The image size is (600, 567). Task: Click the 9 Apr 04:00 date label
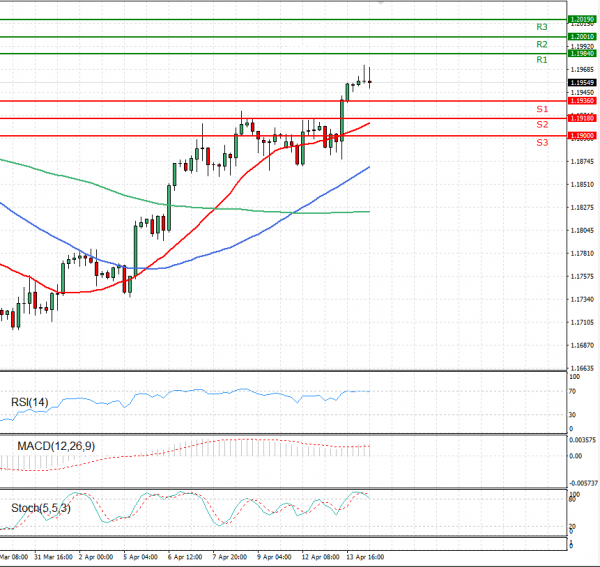(274, 557)
